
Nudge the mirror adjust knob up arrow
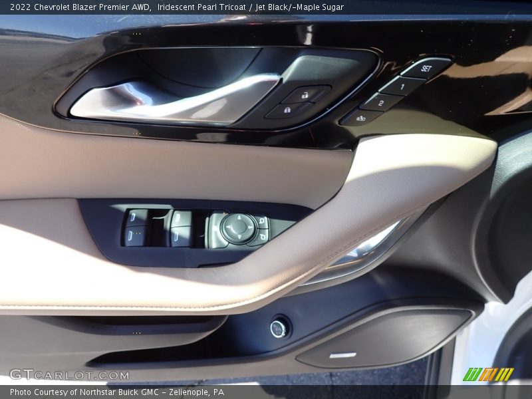point(239,217)
